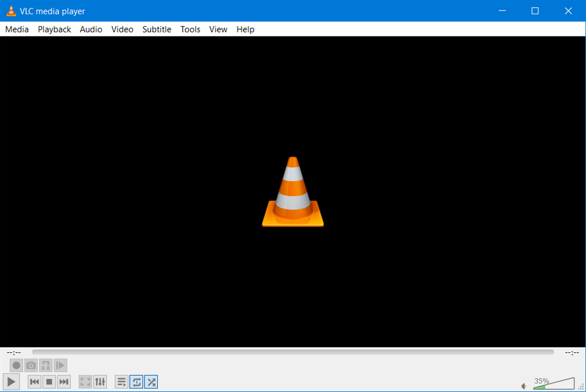
Task: Toggle loop repeat mode
Action: pyautogui.click(x=136, y=381)
